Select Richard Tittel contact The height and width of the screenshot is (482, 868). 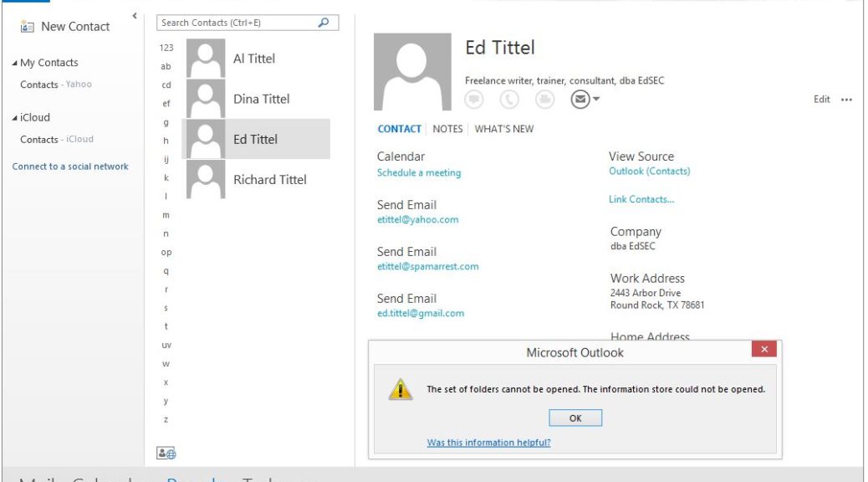point(258,180)
